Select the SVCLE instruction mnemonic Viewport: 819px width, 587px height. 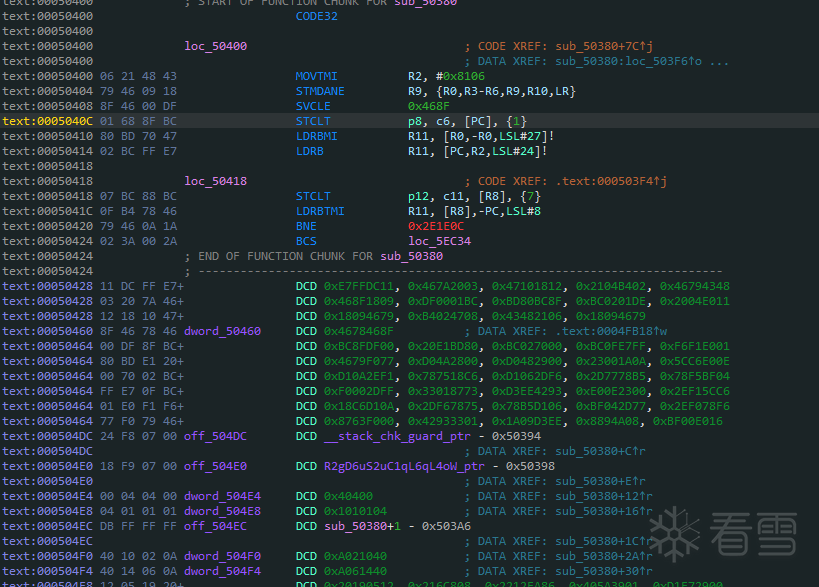pyautogui.click(x=313, y=106)
